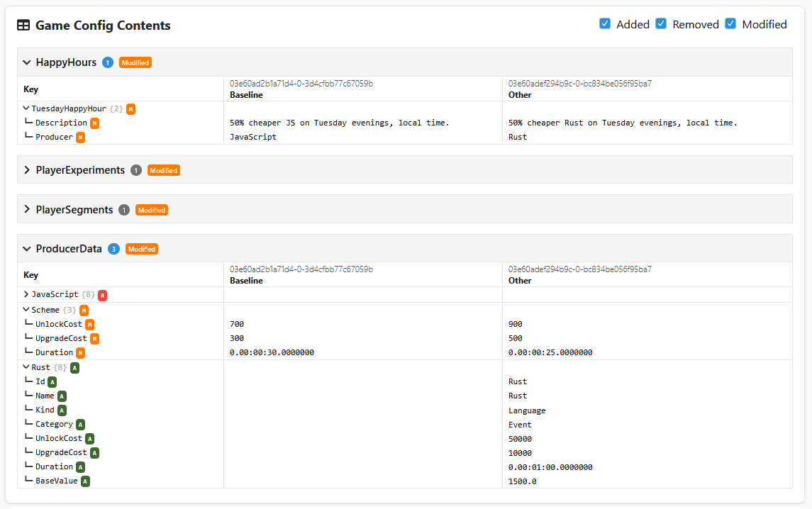Click the PlayerExperiments count badge

[x=135, y=170]
